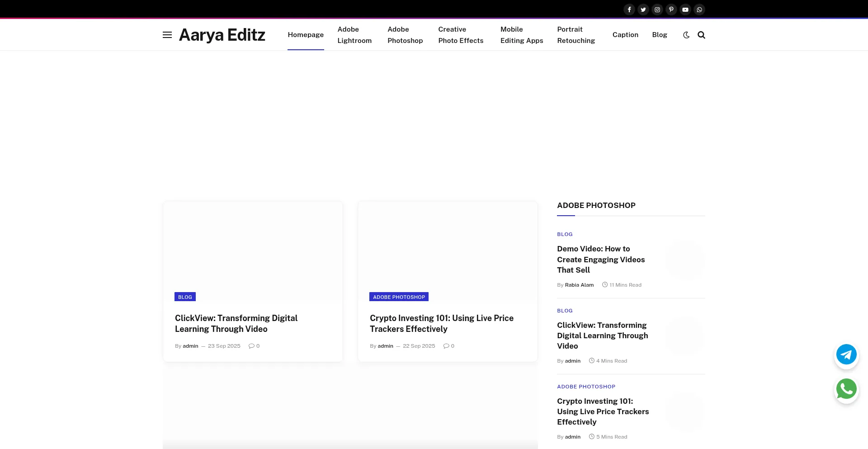Viewport: 868px width, 449px height.
Task: Open the Portrait Retouching menu item
Action: pos(576,35)
